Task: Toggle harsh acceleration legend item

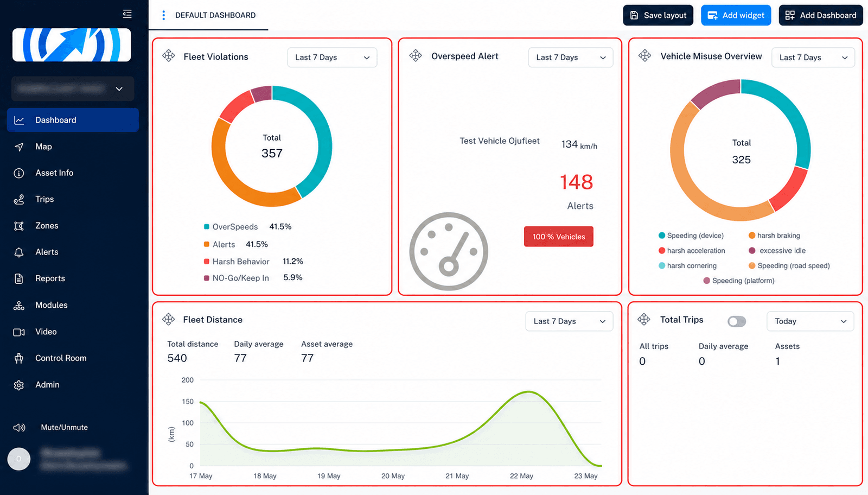Action: [x=692, y=251]
